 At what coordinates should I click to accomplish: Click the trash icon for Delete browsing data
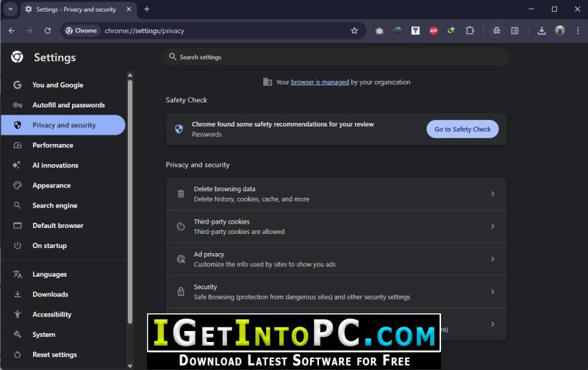(x=181, y=193)
